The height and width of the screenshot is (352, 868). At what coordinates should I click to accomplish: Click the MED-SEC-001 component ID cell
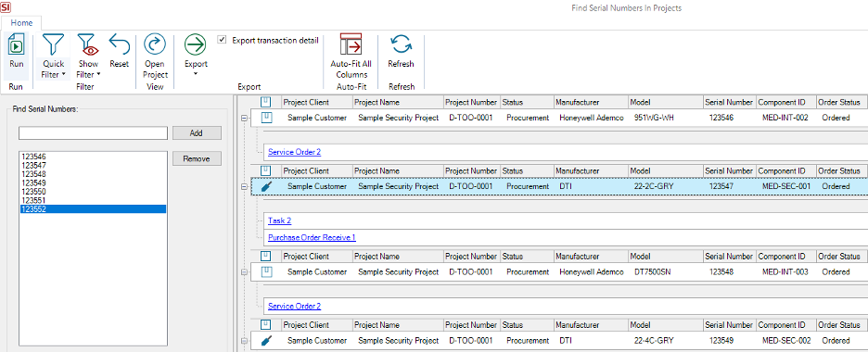(x=786, y=187)
